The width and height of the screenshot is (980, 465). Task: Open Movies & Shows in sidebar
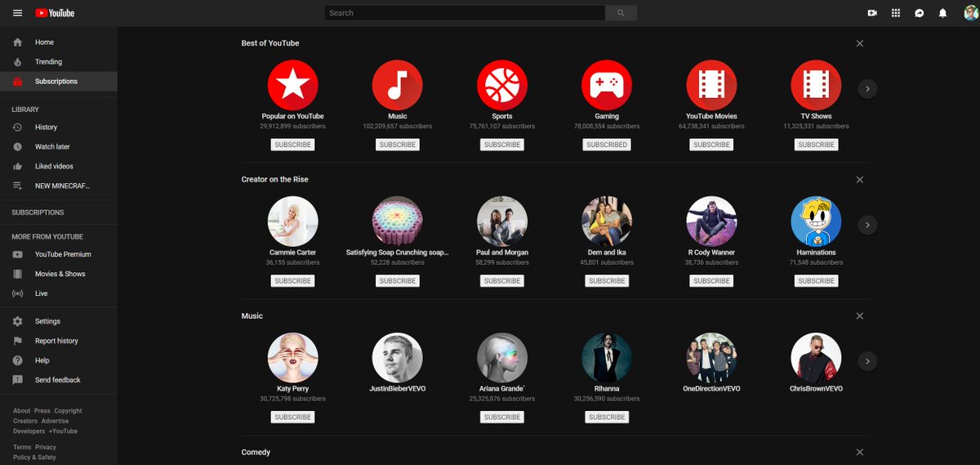pyautogui.click(x=59, y=275)
